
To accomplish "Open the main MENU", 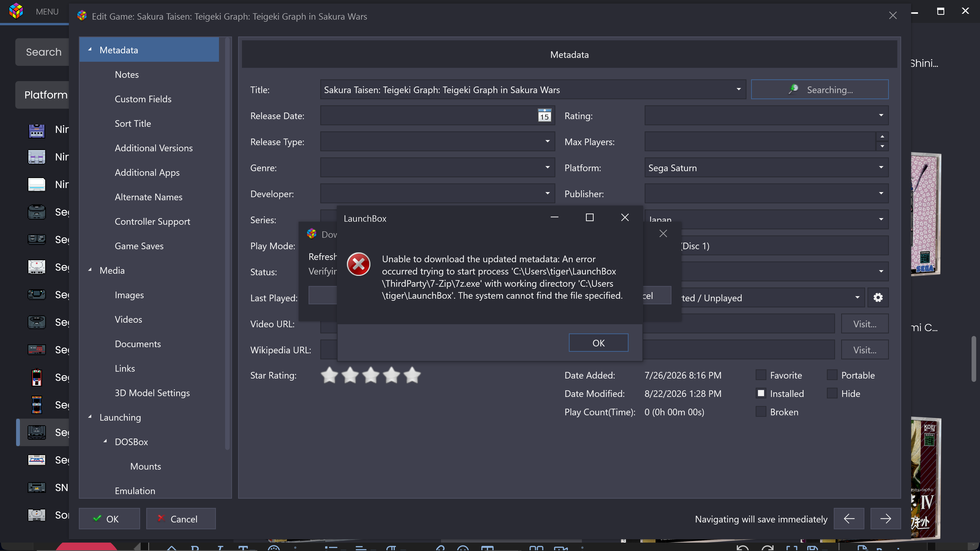I will click(47, 12).
